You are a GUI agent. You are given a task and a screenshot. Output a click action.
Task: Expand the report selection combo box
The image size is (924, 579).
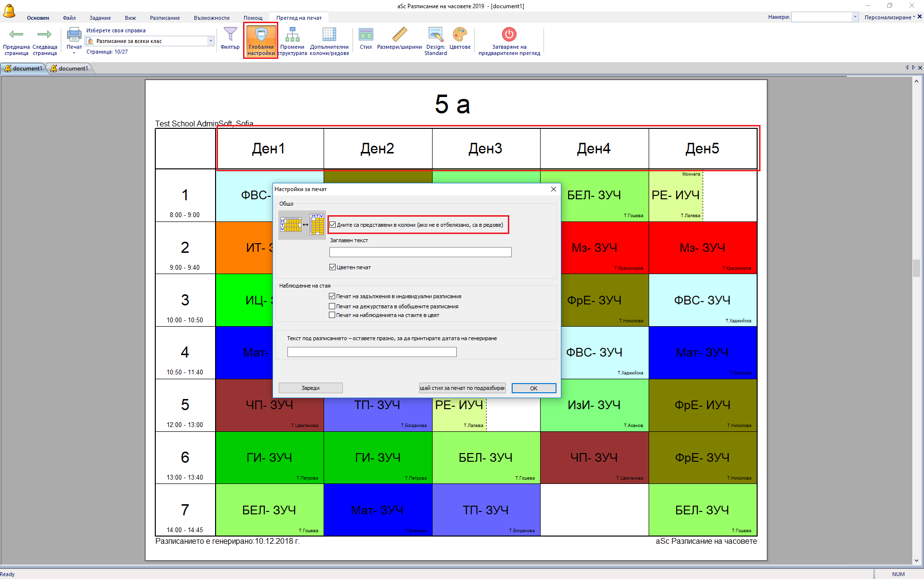coord(211,41)
